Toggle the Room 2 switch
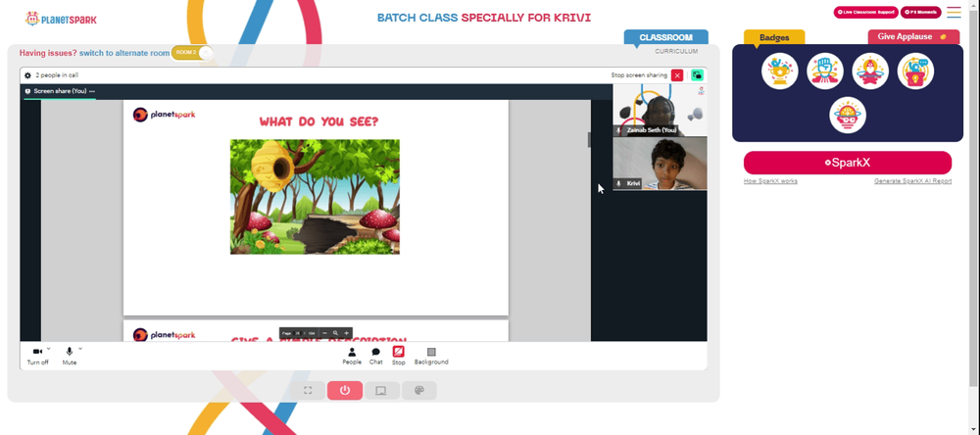Image resolution: width=980 pixels, height=435 pixels. tap(192, 53)
